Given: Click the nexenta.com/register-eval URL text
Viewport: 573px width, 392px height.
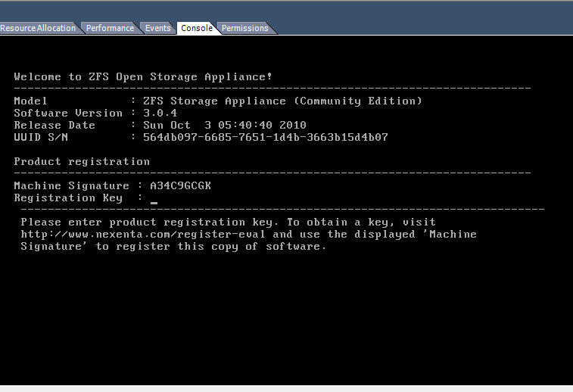Looking at the screenshot, I should click(144, 235).
